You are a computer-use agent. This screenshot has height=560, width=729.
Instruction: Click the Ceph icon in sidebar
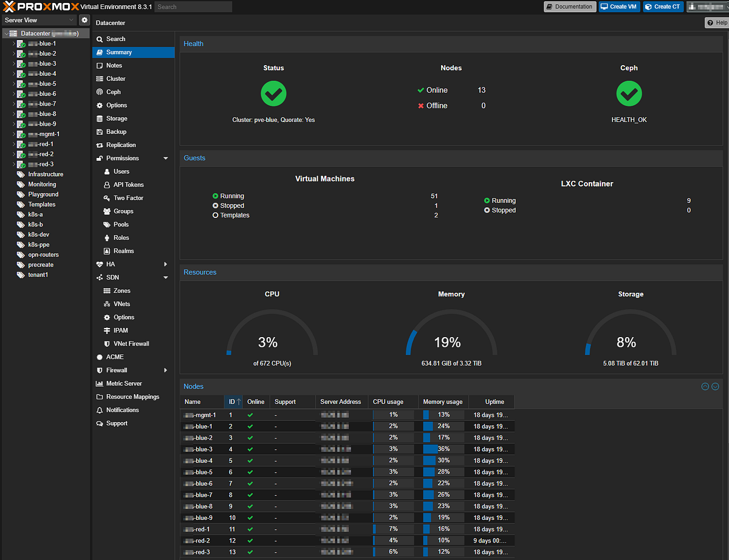tap(100, 92)
